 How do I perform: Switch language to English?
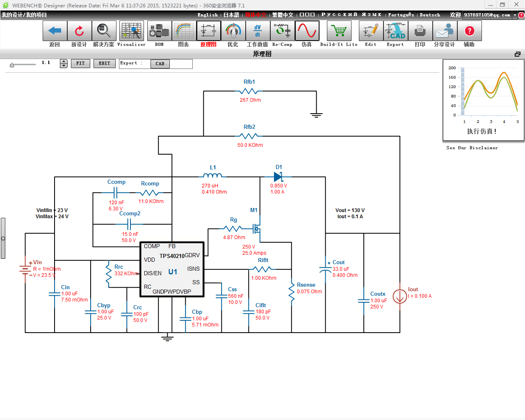pos(208,15)
